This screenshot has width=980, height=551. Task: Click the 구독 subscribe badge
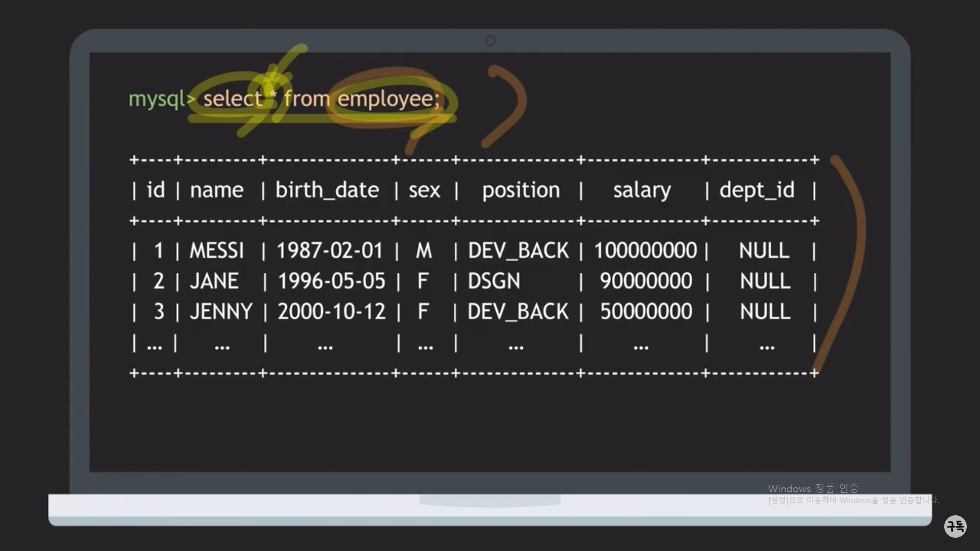coord(955,526)
